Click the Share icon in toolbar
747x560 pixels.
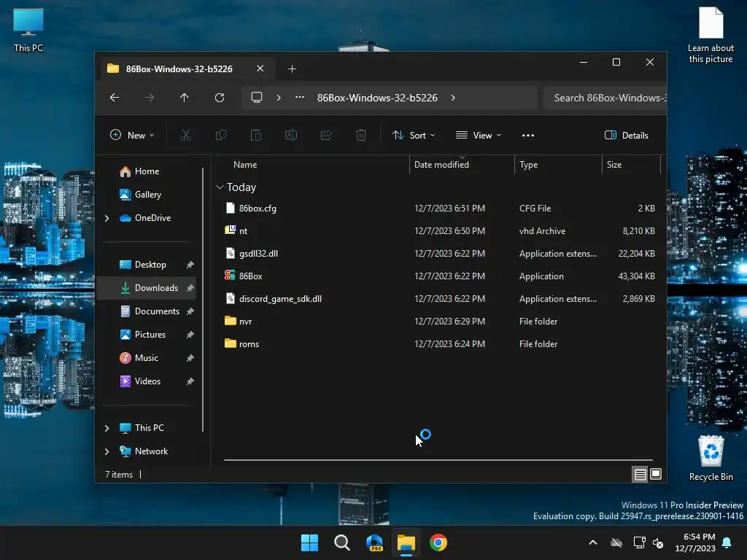click(326, 135)
